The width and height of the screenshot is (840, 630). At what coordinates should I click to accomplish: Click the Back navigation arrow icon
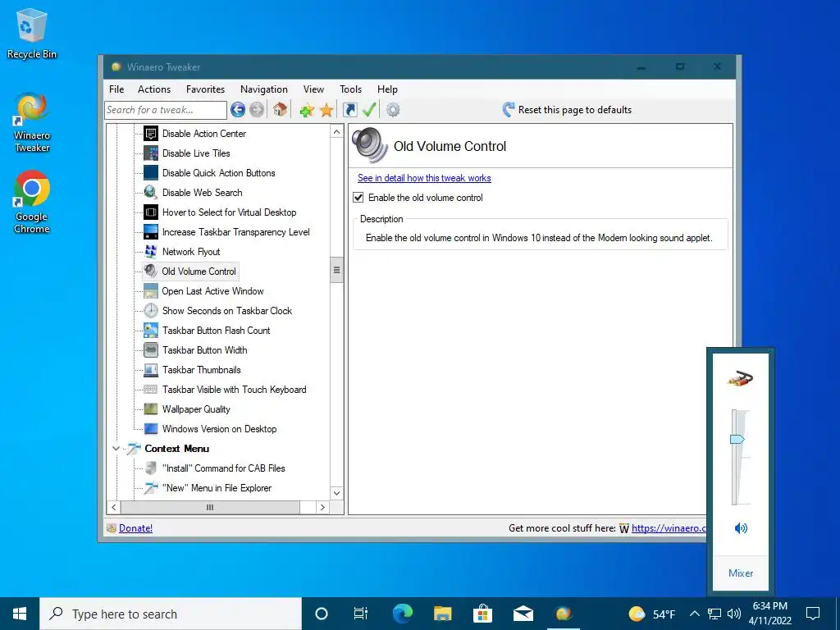coord(238,110)
